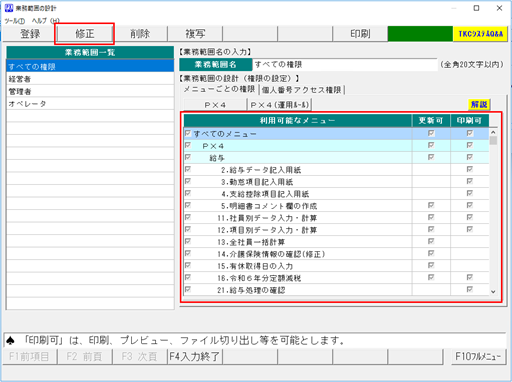Switch to 個人番号アクセス権限 tab
The width and height of the screenshot is (512, 382).
point(301,90)
